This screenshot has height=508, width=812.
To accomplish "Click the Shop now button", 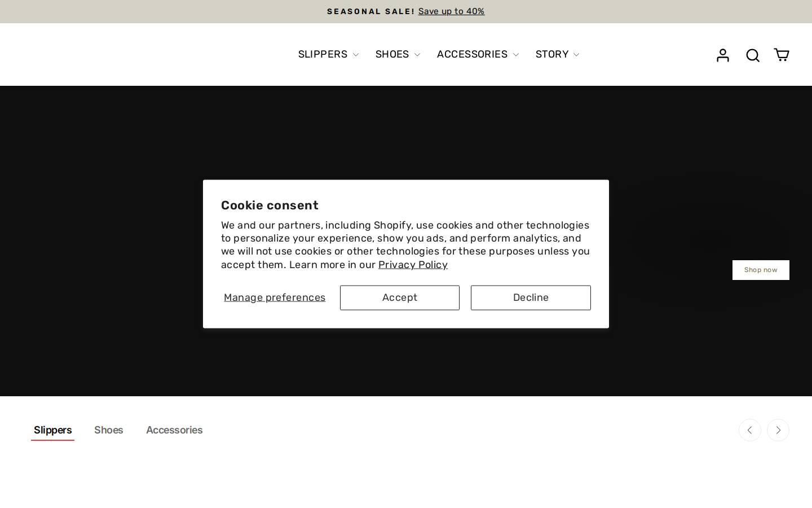I will [x=761, y=270].
